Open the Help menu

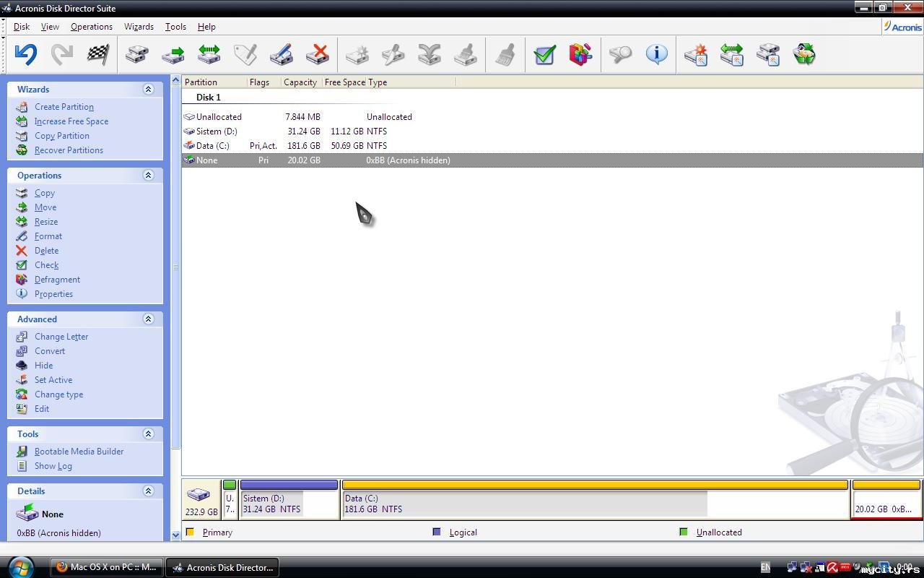click(x=206, y=27)
